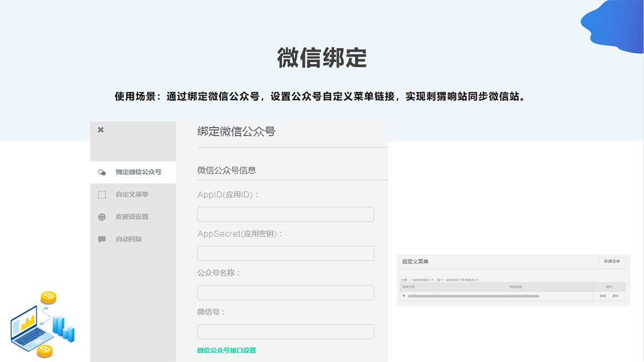Open the green 微信公众号接口设置 link
The width and height of the screenshot is (644, 362).
227,350
